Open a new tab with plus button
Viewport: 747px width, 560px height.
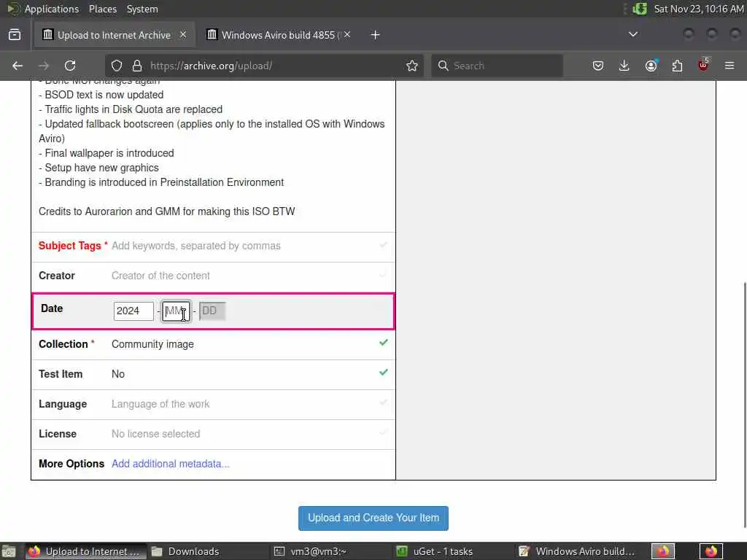(376, 35)
